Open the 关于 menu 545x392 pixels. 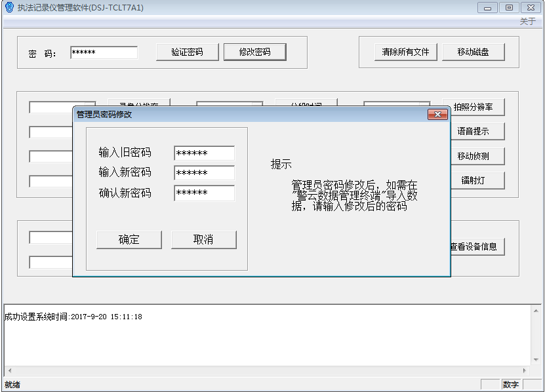(527, 22)
